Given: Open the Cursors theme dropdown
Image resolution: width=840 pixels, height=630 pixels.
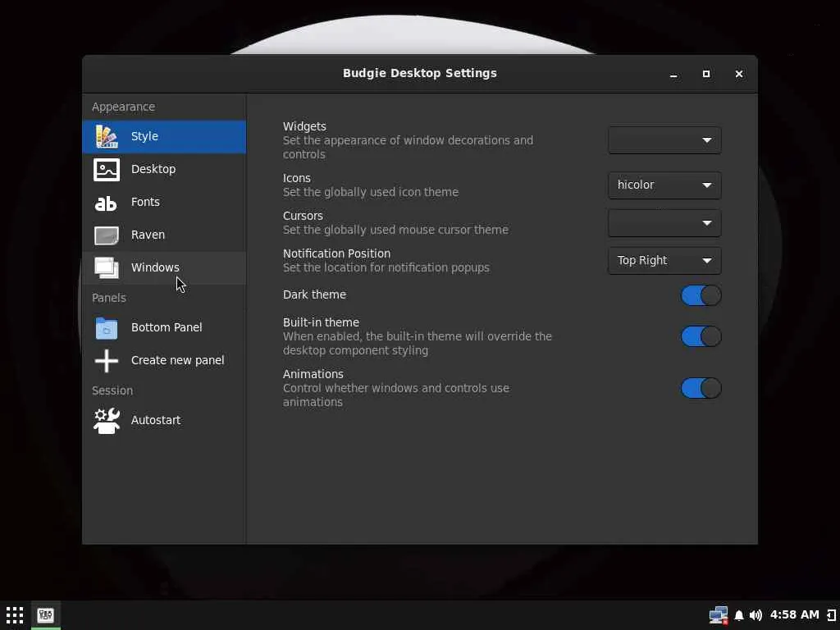Looking at the screenshot, I should click(x=664, y=223).
